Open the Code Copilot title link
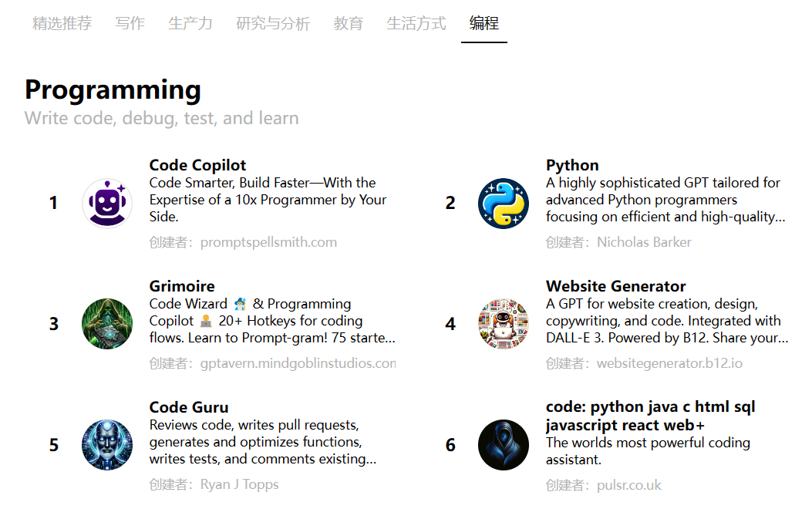Screen dimensions: 812x509 click(x=197, y=165)
